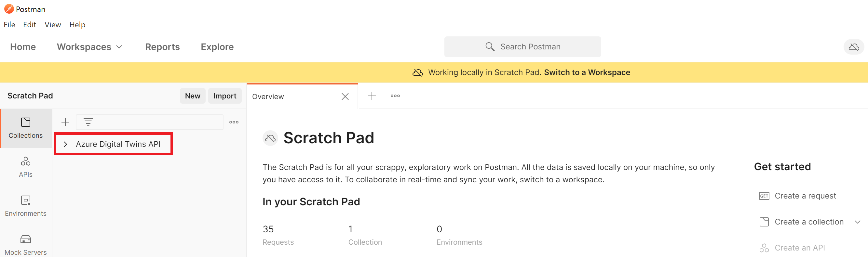Open the Workspaces dropdown
This screenshot has width=868, height=257.
pyautogui.click(x=89, y=47)
